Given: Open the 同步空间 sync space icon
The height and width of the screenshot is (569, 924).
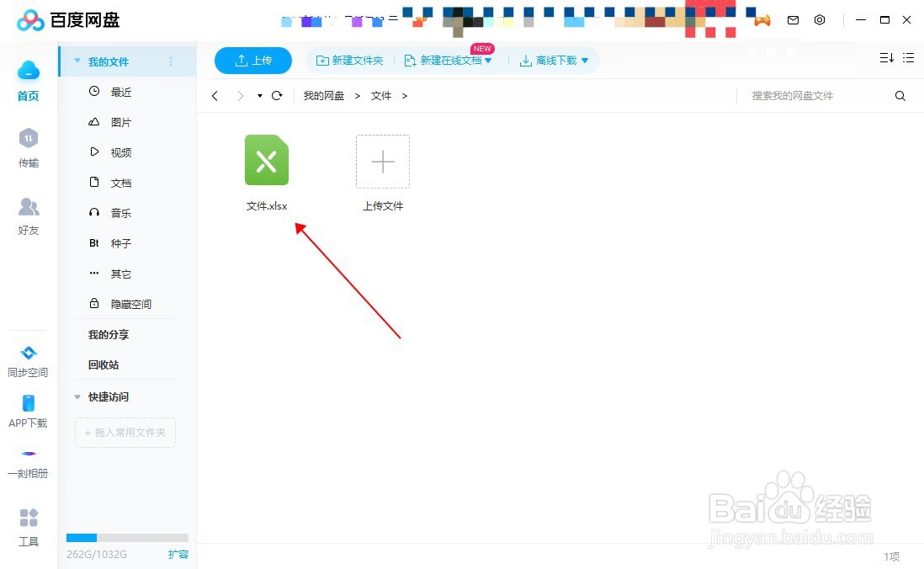Looking at the screenshot, I should tap(28, 354).
